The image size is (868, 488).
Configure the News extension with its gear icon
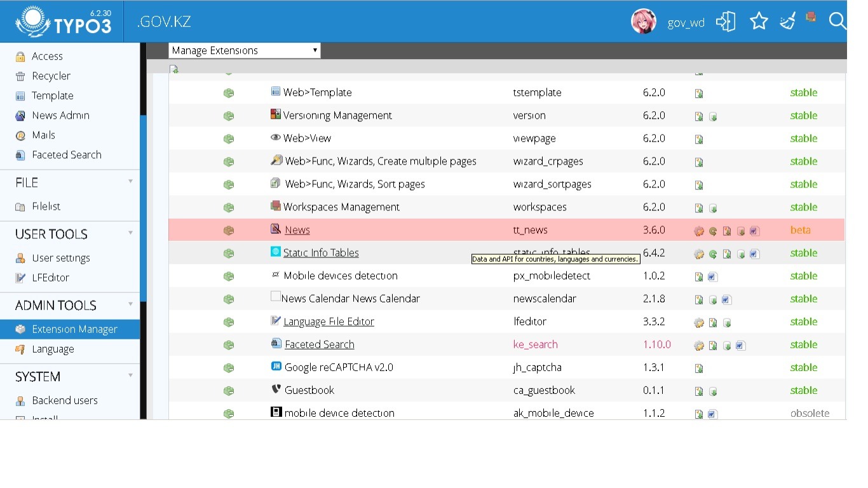tap(699, 231)
